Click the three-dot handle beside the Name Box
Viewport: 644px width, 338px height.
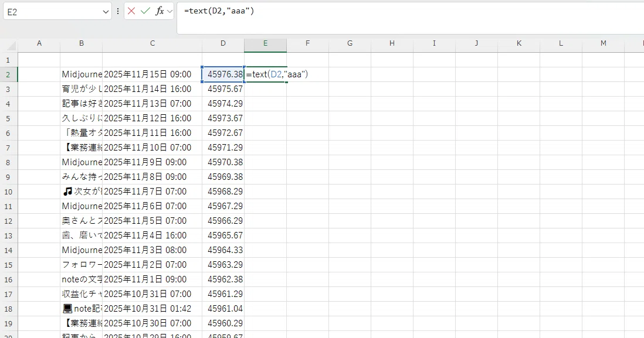click(x=118, y=12)
